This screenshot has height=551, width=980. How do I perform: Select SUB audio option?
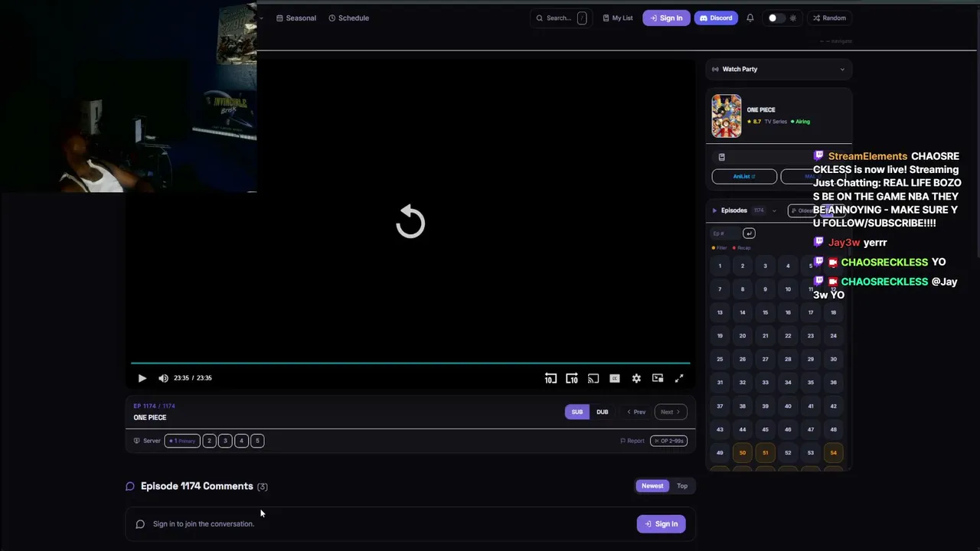[577, 412]
